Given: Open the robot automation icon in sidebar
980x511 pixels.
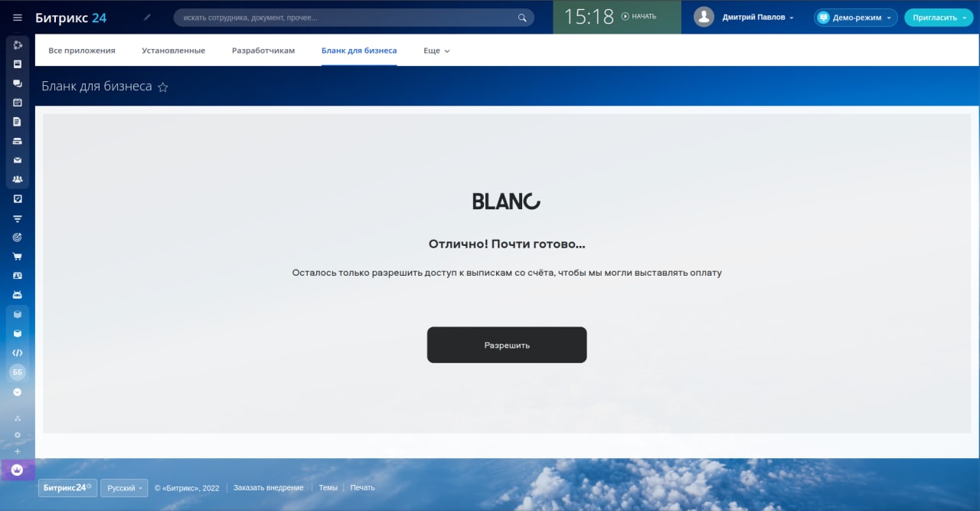Looking at the screenshot, I should click(x=18, y=295).
